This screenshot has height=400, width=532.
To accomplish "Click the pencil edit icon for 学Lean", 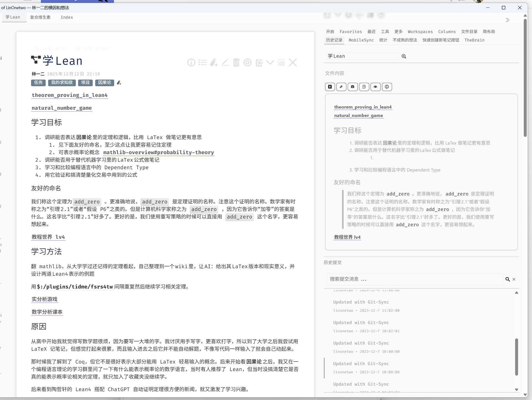I will [x=225, y=63].
